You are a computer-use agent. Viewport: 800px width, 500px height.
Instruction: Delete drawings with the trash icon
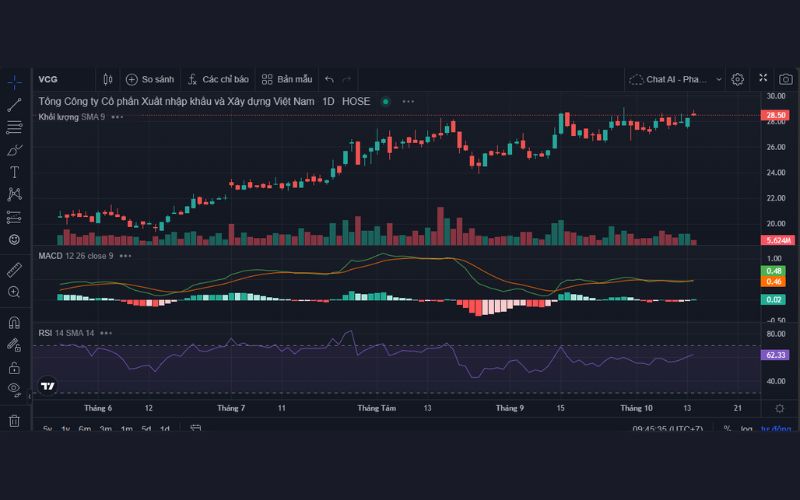click(14, 421)
